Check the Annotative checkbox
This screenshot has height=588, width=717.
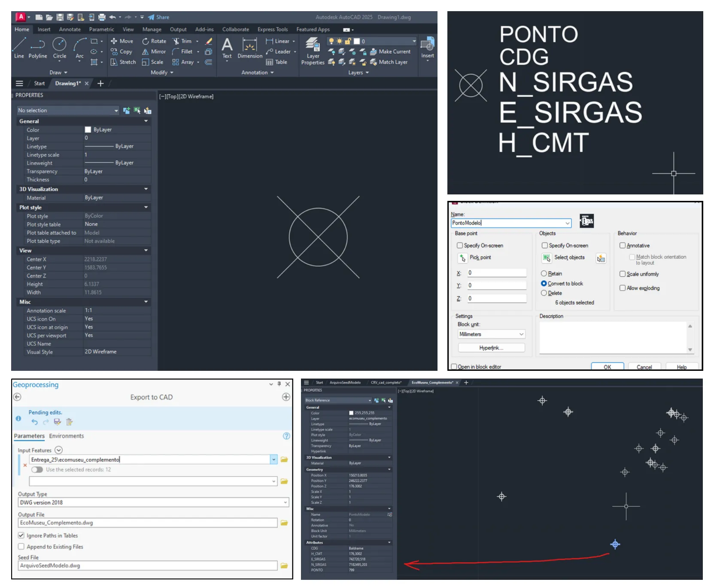[622, 246]
